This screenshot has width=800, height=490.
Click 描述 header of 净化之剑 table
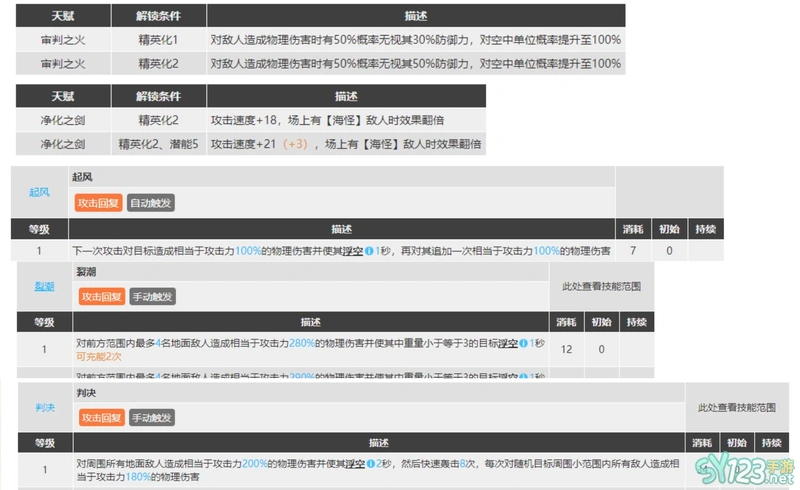pyautogui.click(x=346, y=96)
